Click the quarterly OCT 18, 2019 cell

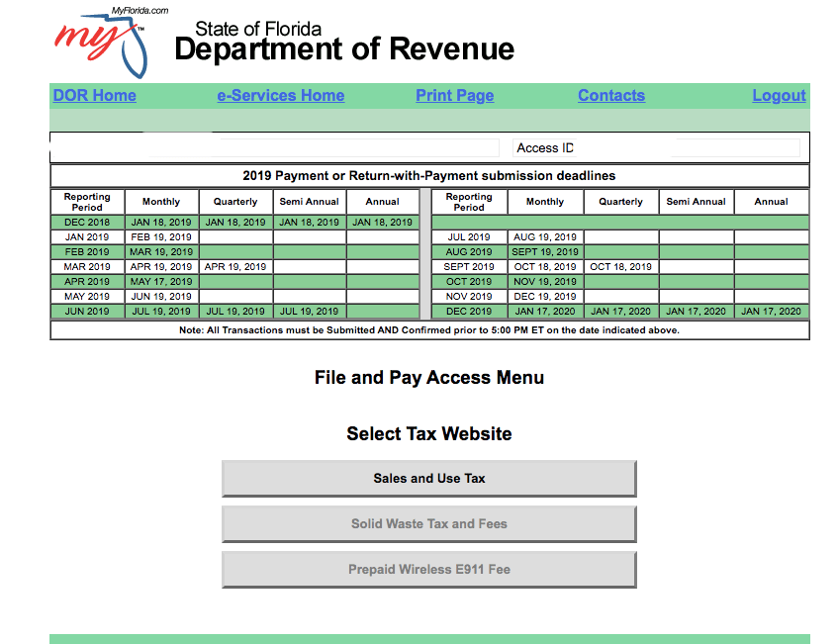click(x=621, y=267)
